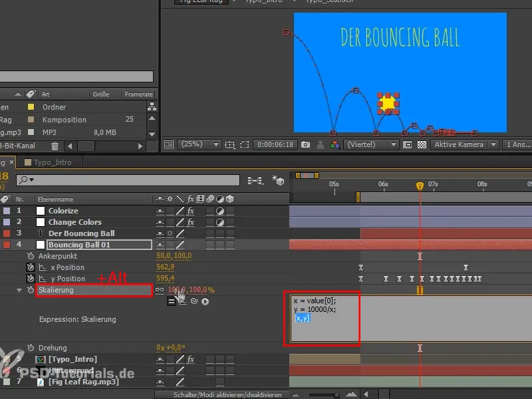Click the Bouncing Ball 01 label color swatch
The image size is (532, 399).
(7, 245)
